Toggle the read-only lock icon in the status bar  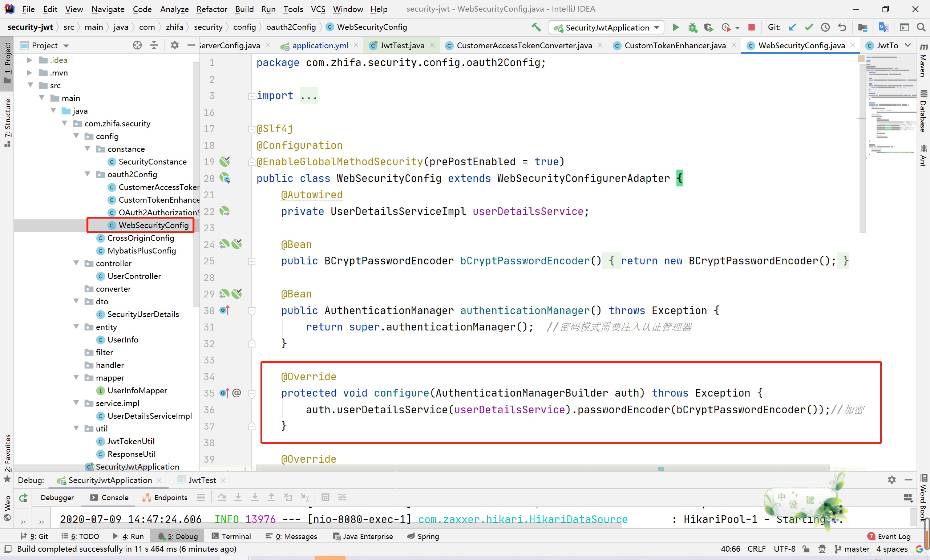[806, 549]
